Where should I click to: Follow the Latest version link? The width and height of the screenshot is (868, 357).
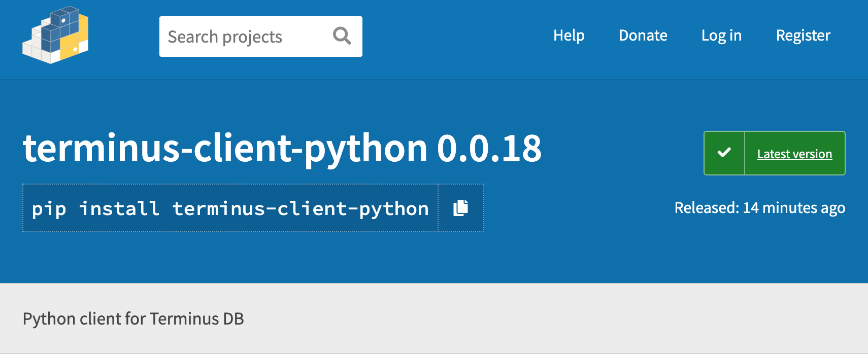coord(794,154)
